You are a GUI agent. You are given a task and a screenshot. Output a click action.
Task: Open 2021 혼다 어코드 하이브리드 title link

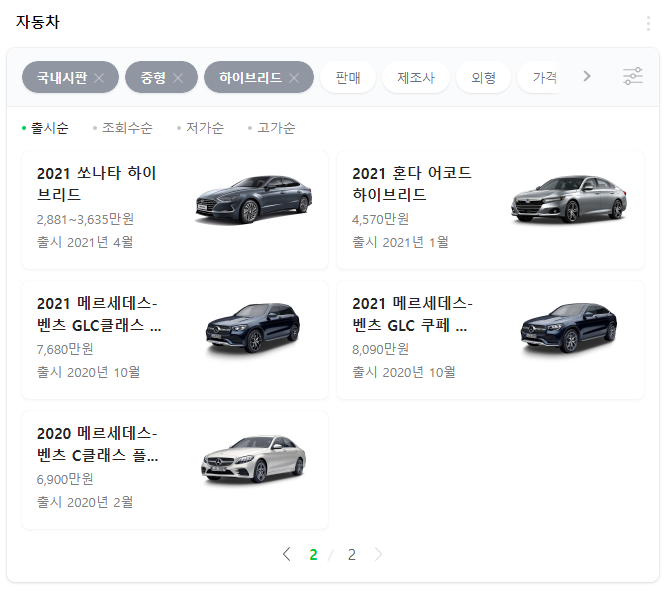coord(412,184)
